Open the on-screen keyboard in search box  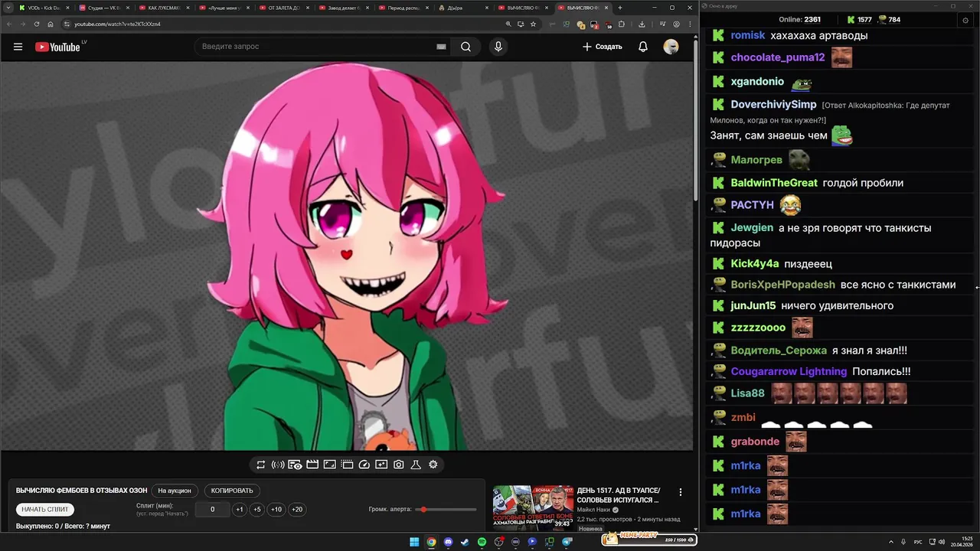point(441,47)
